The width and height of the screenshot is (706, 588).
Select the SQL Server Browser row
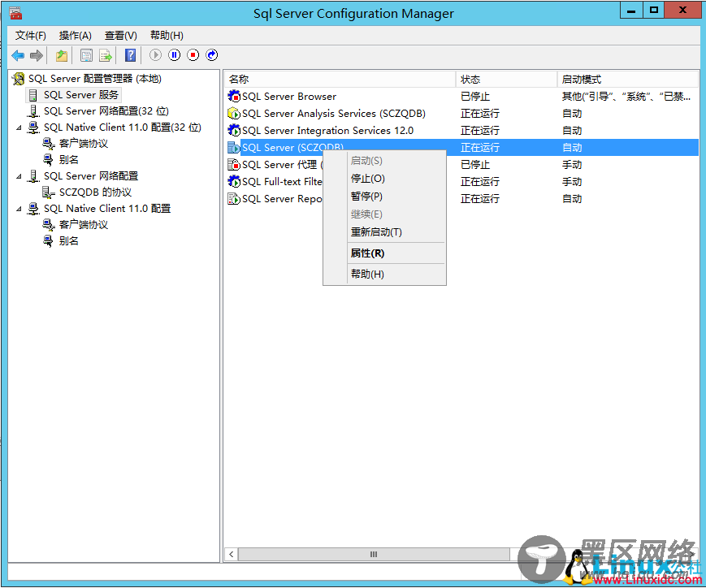(461, 96)
